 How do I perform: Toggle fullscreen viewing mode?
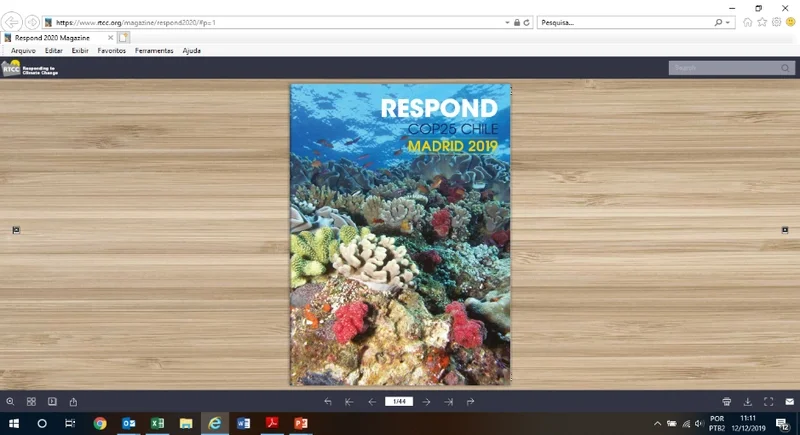pos(769,402)
